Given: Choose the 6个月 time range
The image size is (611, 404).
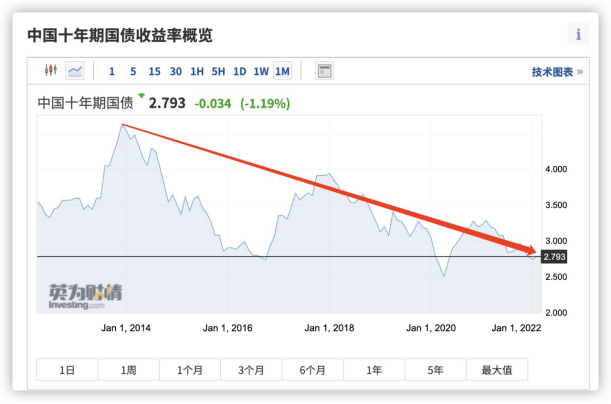Looking at the screenshot, I should 313,370.
